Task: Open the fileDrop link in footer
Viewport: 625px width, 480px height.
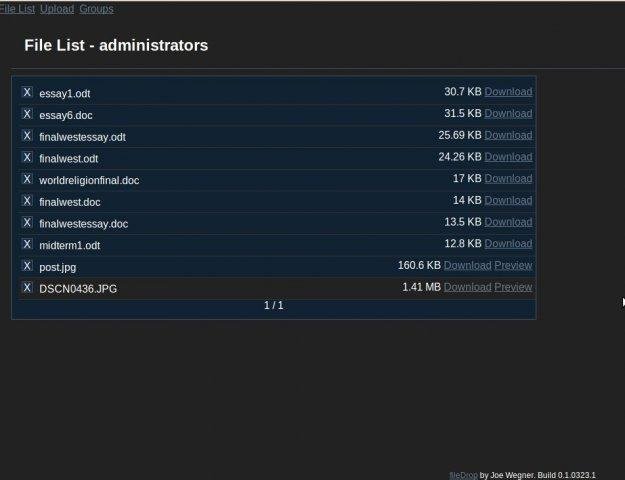Action: 463,475
